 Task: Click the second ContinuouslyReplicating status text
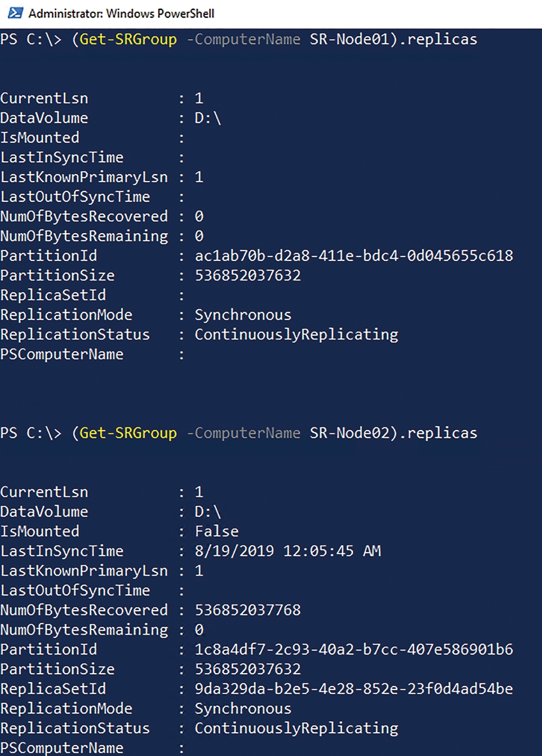tap(296, 728)
